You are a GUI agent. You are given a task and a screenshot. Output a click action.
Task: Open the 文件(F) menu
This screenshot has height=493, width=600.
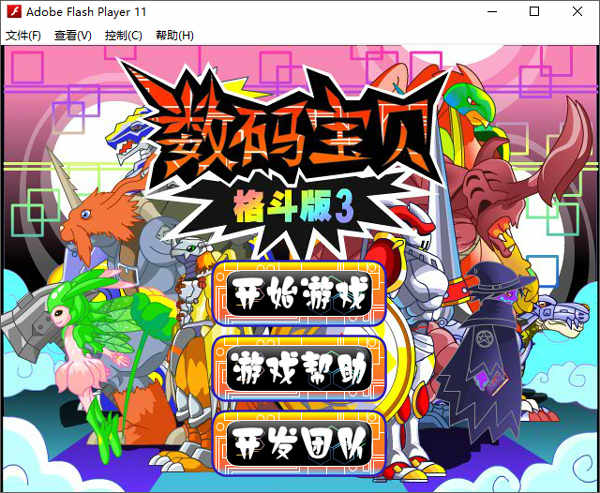point(23,36)
